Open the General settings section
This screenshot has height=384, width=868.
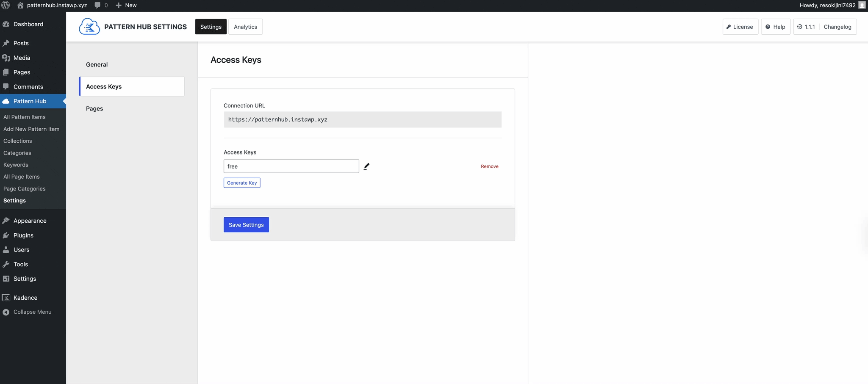[x=97, y=64]
